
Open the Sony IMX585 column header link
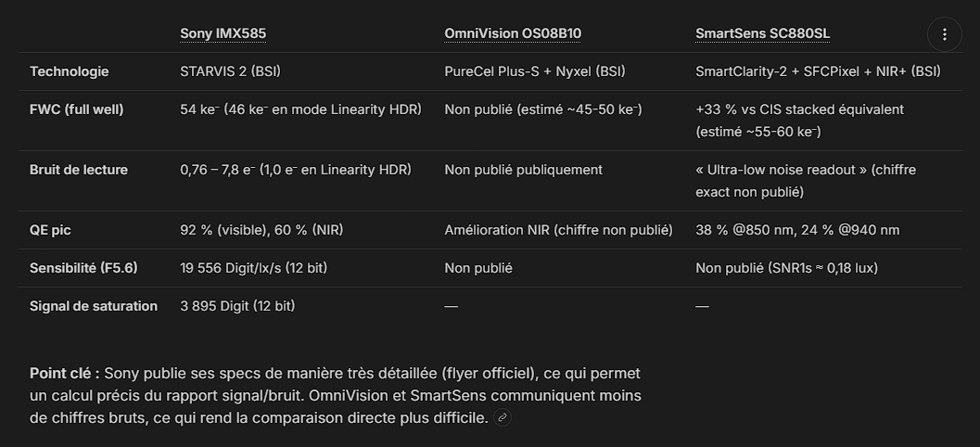(223, 33)
